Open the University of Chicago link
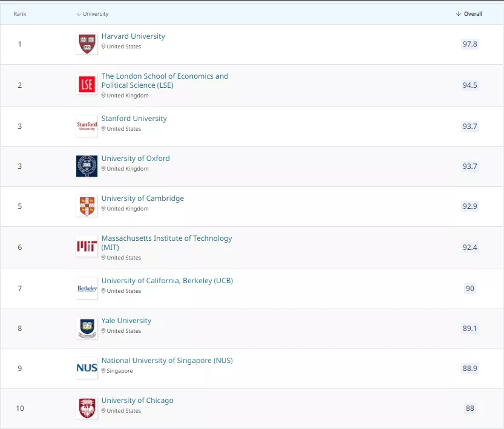This screenshot has width=504, height=429. [137, 401]
